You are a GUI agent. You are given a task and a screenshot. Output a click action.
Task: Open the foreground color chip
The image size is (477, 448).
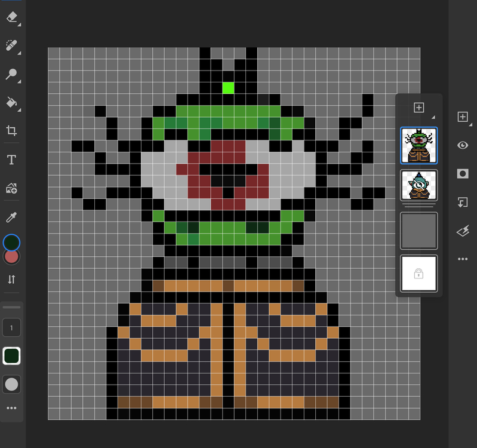(11, 243)
